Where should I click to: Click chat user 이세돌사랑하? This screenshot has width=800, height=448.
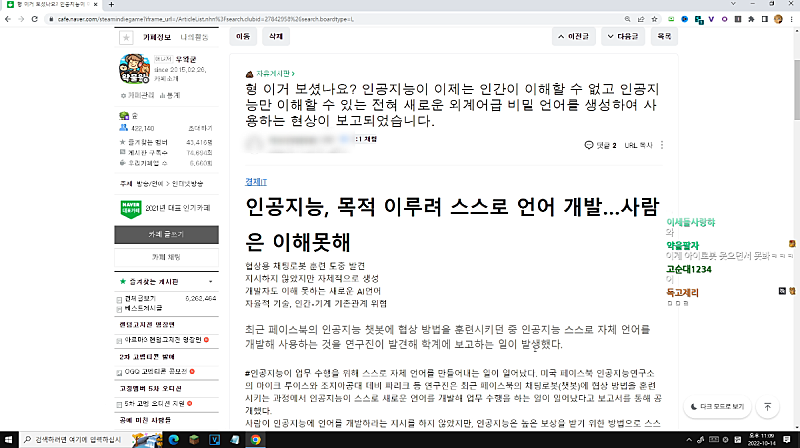tap(691, 222)
